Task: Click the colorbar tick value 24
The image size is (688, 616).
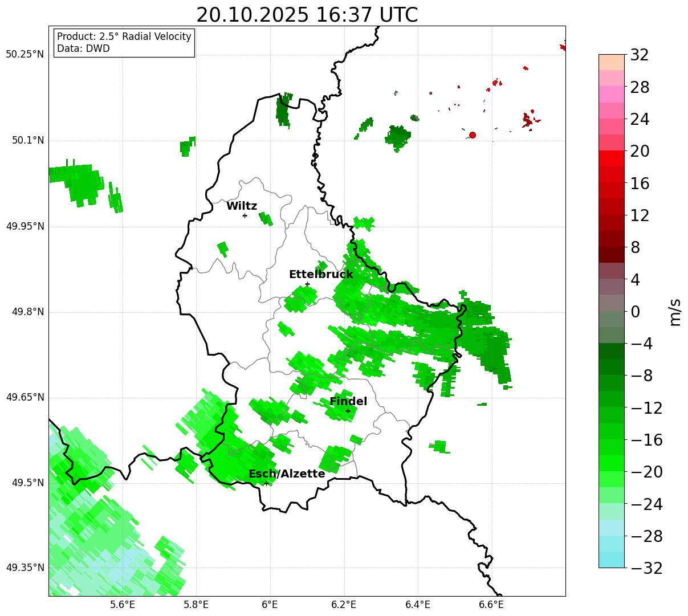Action: coord(640,120)
